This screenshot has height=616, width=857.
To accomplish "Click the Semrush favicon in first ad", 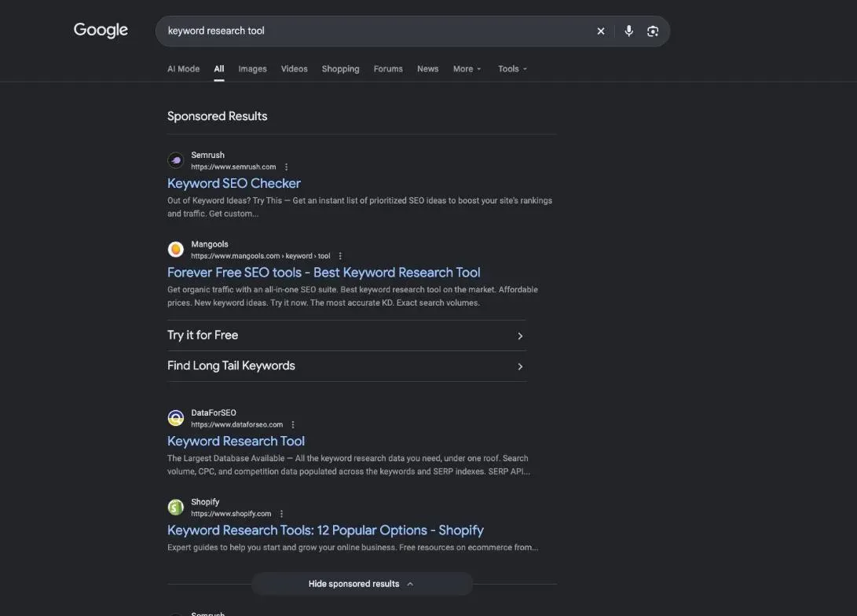I will [x=175, y=161].
